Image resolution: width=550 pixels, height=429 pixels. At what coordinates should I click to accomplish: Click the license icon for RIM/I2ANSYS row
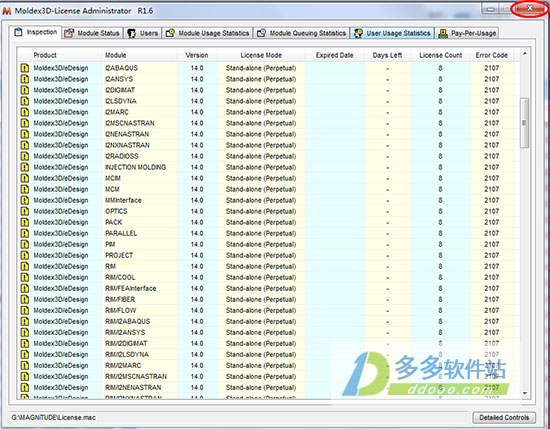24,333
